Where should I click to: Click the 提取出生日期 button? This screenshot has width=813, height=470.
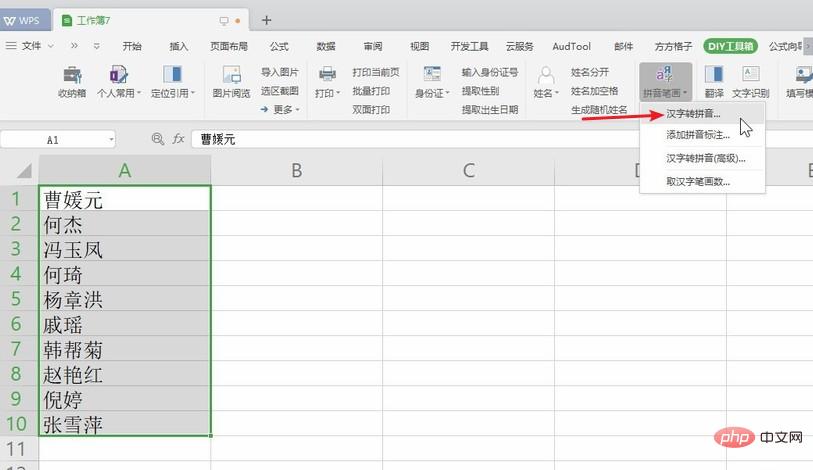click(x=489, y=109)
